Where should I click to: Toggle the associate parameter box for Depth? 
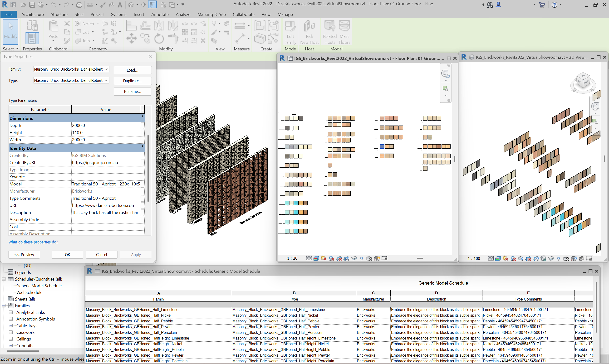tap(142, 126)
